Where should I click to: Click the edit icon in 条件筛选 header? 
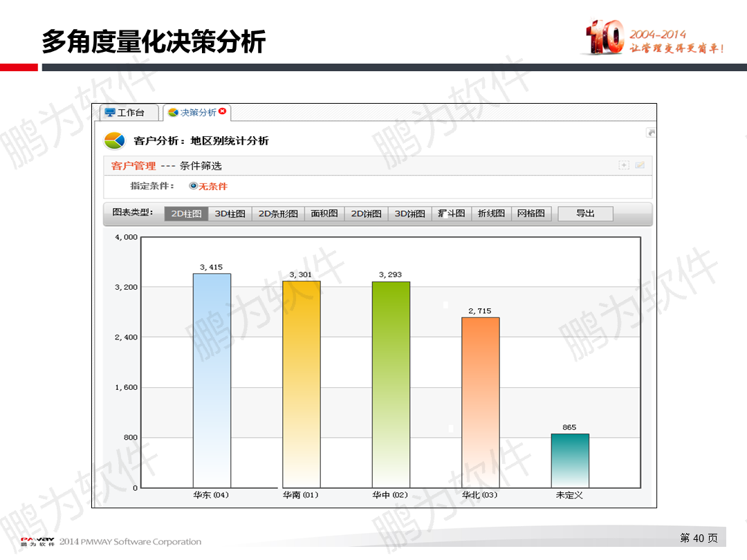point(640,165)
